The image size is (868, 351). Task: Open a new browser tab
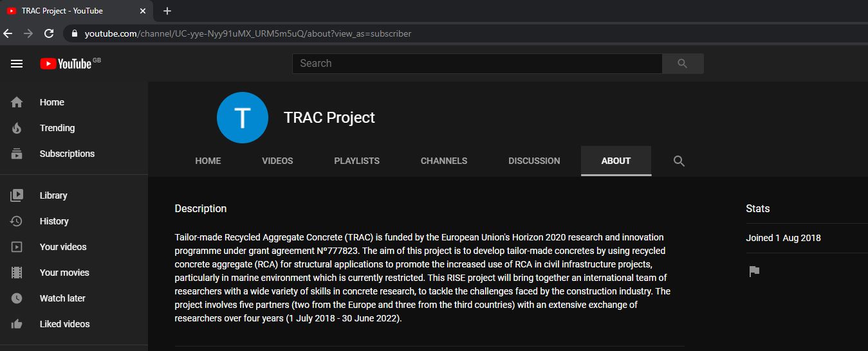click(167, 11)
